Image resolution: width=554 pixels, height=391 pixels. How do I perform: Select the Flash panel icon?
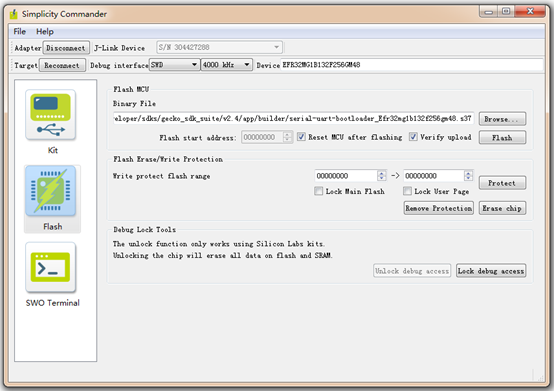50,191
